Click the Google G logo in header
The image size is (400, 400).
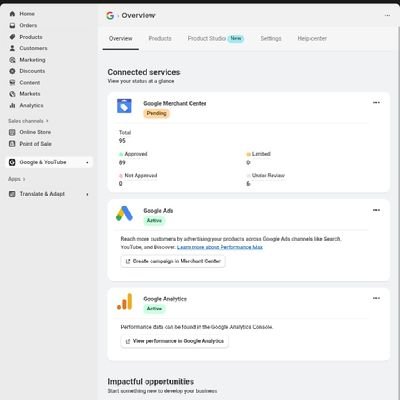pyautogui.click(x=110, y=16)
